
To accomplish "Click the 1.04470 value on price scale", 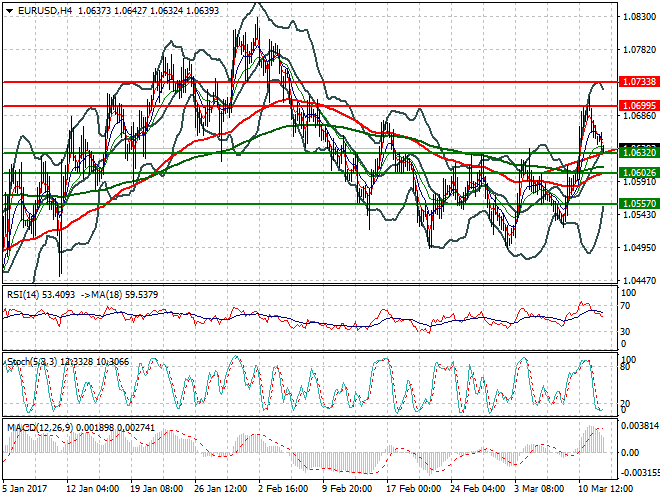I will coord(639,280).
